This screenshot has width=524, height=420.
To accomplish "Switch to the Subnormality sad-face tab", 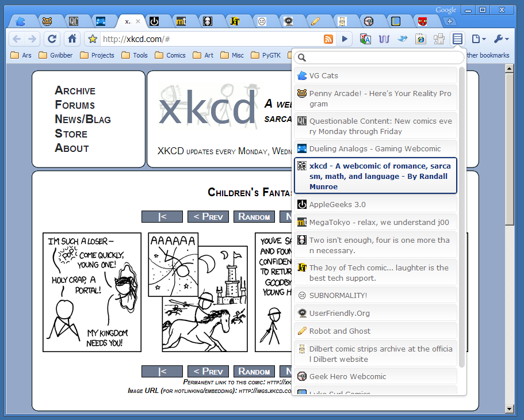I will pos(262,22).
